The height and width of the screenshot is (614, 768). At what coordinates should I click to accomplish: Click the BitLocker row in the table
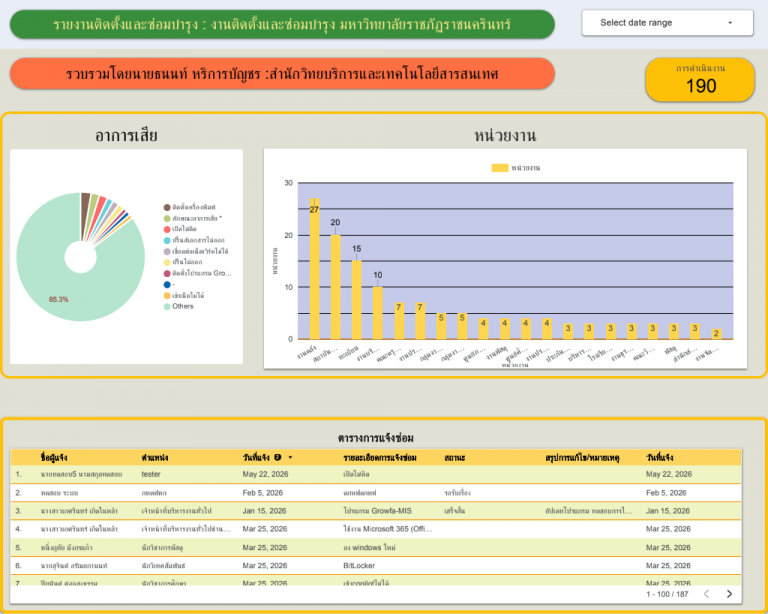[376, 566]
